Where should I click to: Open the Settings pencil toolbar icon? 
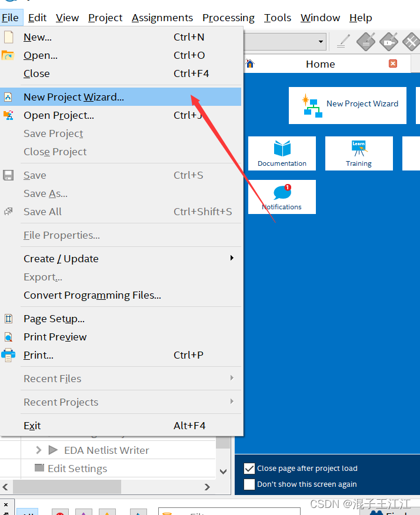344,42
